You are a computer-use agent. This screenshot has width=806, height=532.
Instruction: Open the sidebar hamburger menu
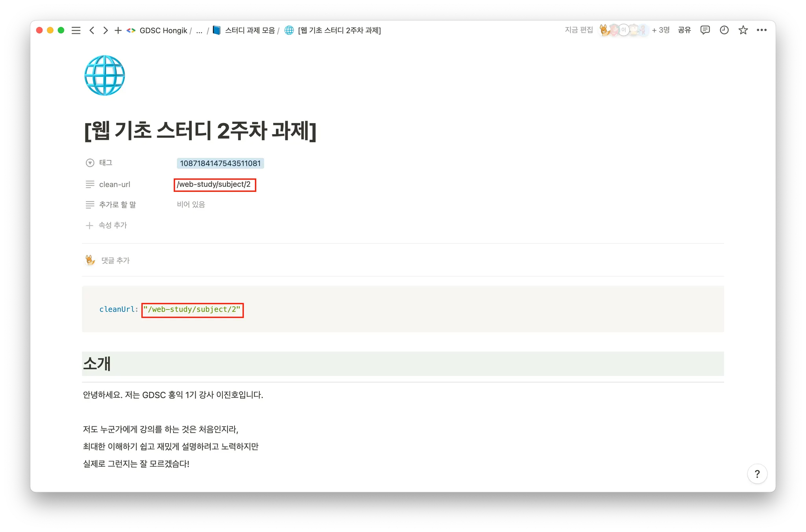[76, 30]
